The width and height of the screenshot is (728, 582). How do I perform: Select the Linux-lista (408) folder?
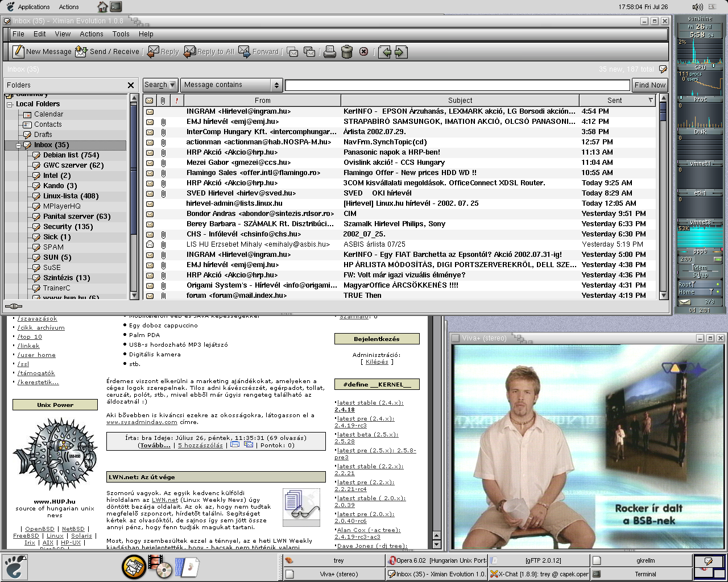tap(71, 196)
